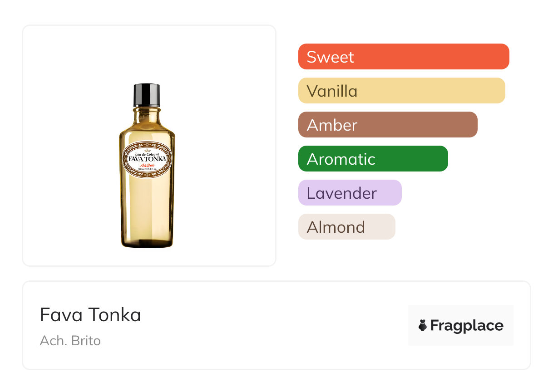The image size is (553, 392).
Task: Choose the brown Amber accord bar
Action: tap(388, 125)
